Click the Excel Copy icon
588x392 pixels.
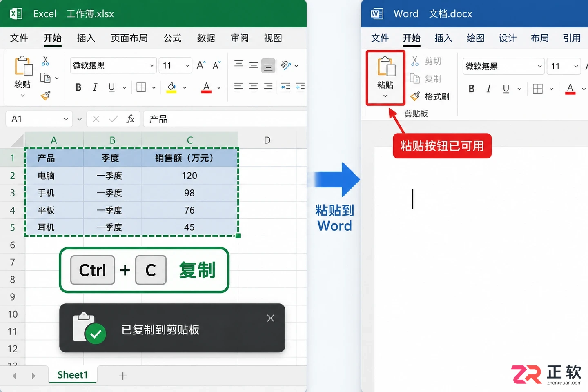(x=45, y=78)
